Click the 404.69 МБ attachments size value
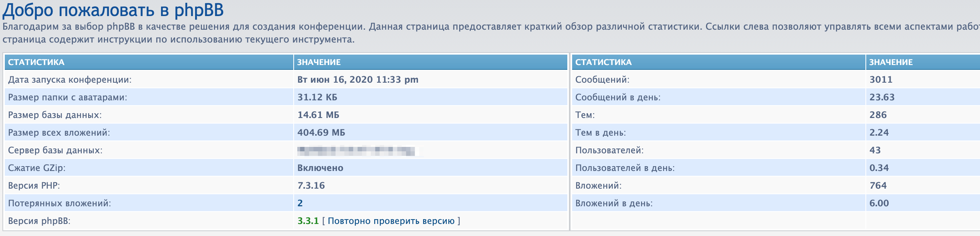The width and height of the screenshot is (980, 236). pos(321,132)
